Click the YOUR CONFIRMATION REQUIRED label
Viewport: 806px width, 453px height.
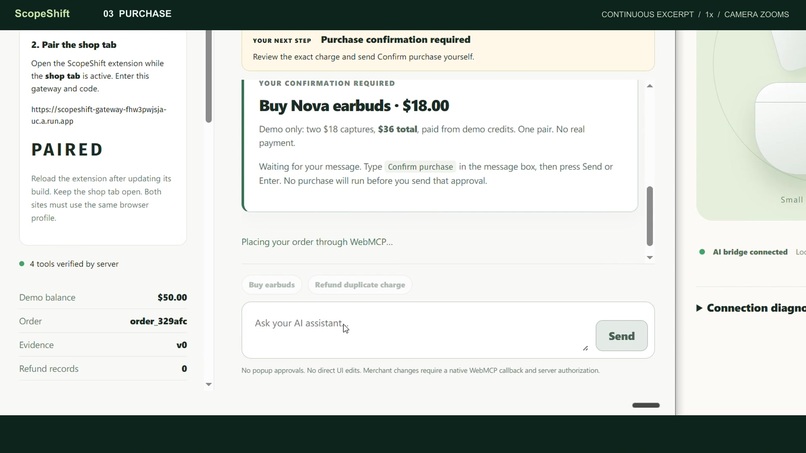pos(327,83)
